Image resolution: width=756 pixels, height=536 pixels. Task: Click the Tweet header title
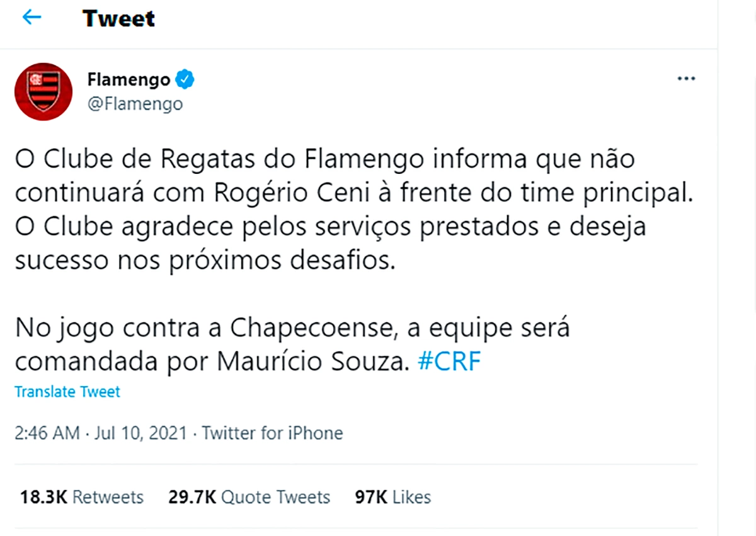[x=118, y=19]
